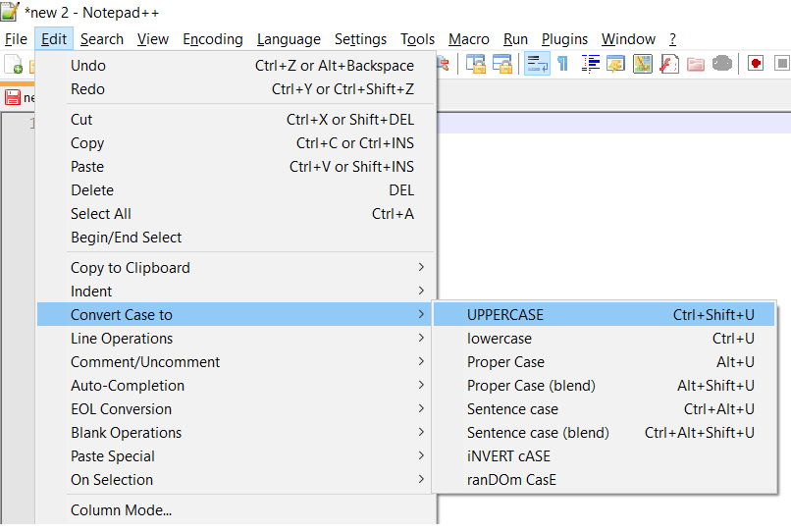The image size is (791, 532).
Task: Apply Proper Case (blend) conversion
Action: tap(604, 386)
